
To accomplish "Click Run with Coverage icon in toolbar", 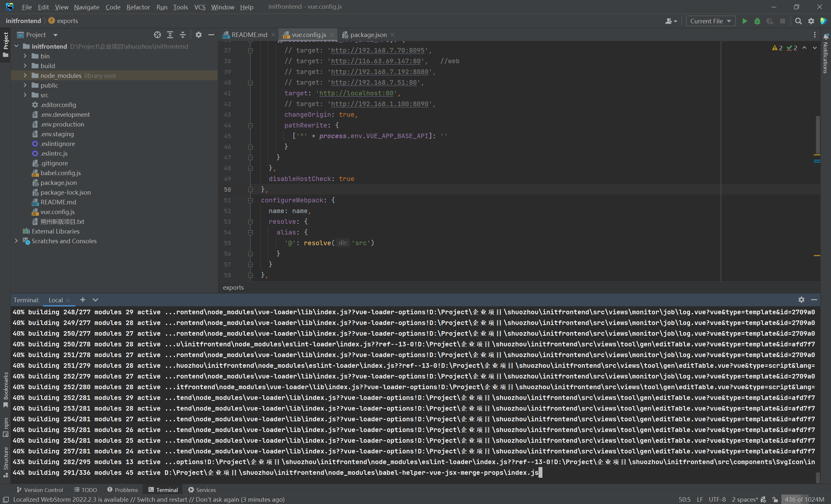I will click(770, 21).
